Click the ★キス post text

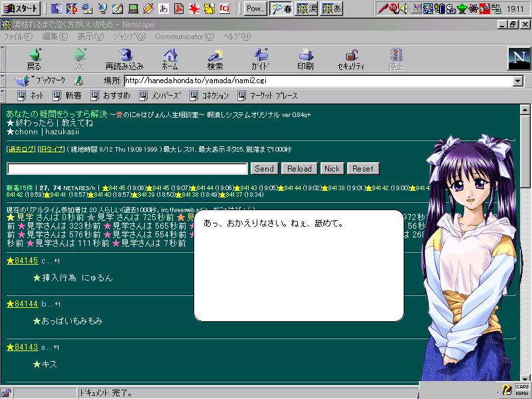(45, 364)
